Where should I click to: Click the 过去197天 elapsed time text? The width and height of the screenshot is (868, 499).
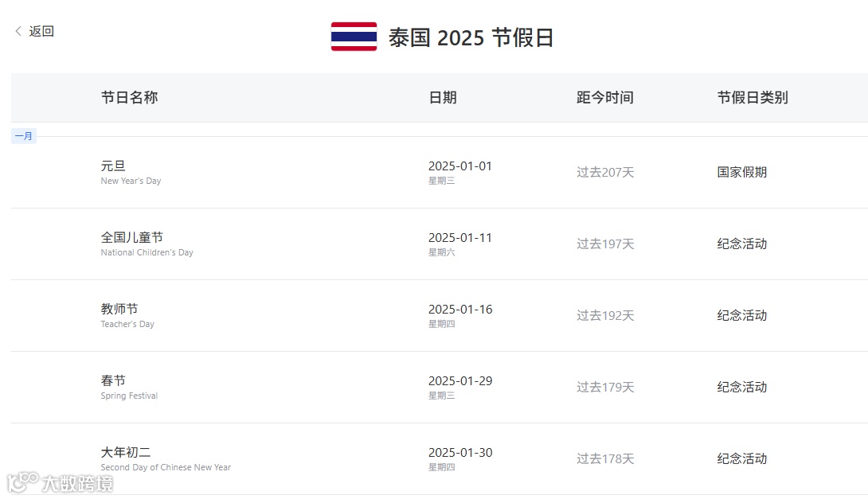605,244
